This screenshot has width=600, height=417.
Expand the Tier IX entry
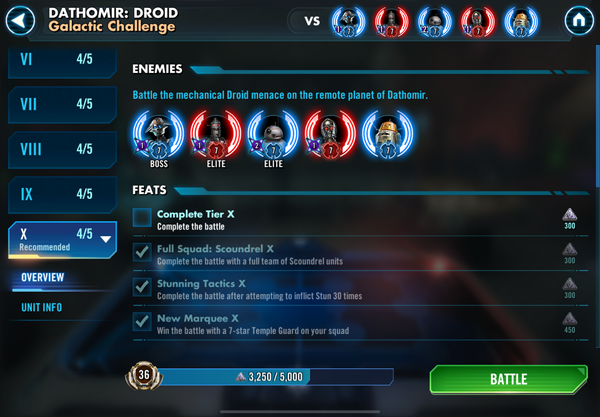click(x=62, y=194)
